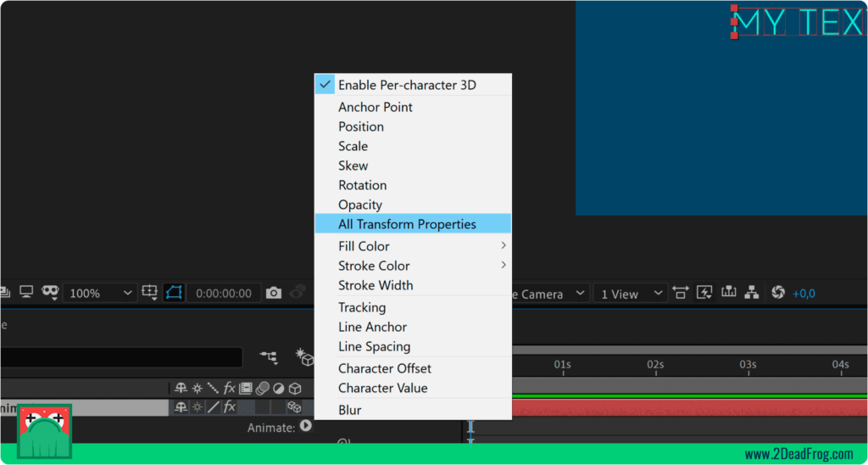Click the Frame Blending header icon
The height and width of the screenshot is (465, 868).
pyautogui.click(x=246, y=388)
